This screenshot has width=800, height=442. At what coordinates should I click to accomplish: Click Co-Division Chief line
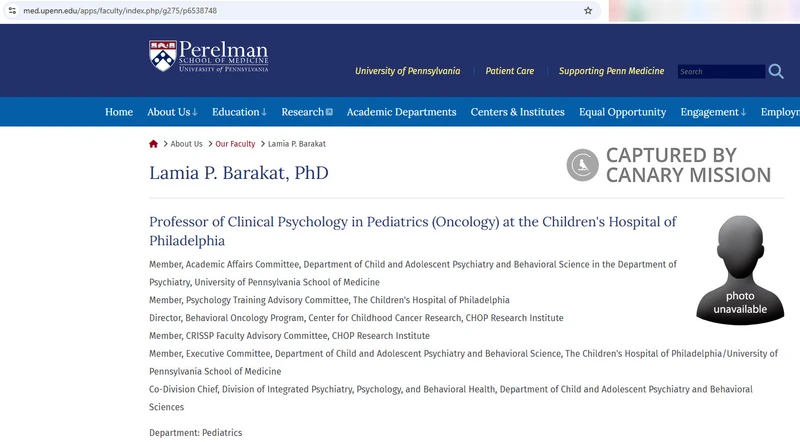coord(451,398)
